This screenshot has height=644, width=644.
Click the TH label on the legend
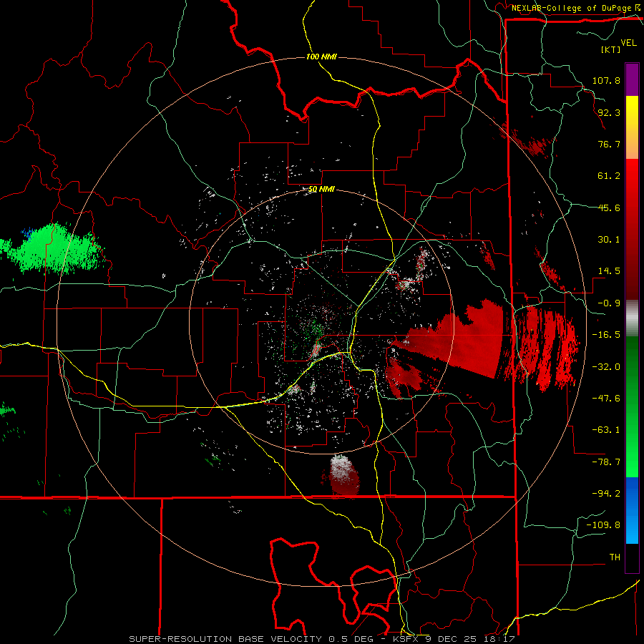point(615,557)
